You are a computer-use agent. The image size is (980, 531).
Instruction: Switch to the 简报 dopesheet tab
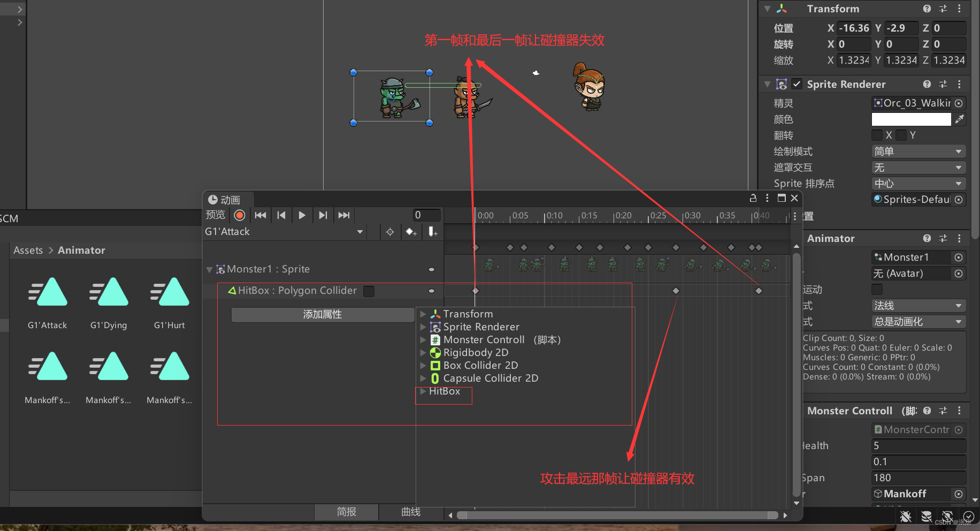coord(347,512)
